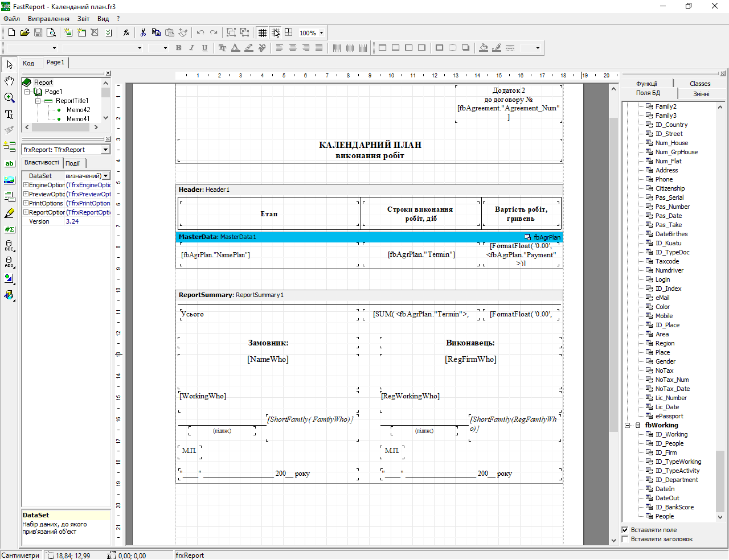
Task: Uncheck the 'Вставляти поле' checkbox
Action: pyautogui.click(x=625, y=530)
